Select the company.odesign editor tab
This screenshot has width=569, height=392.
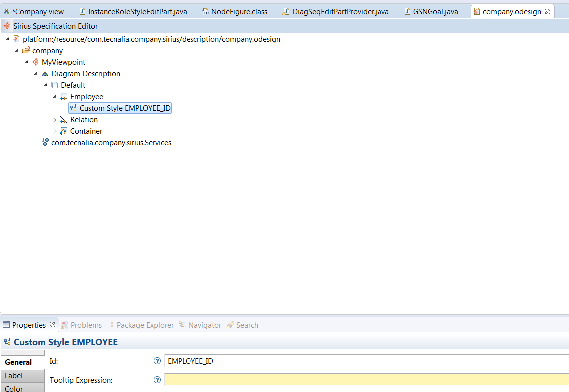point(512,11)
